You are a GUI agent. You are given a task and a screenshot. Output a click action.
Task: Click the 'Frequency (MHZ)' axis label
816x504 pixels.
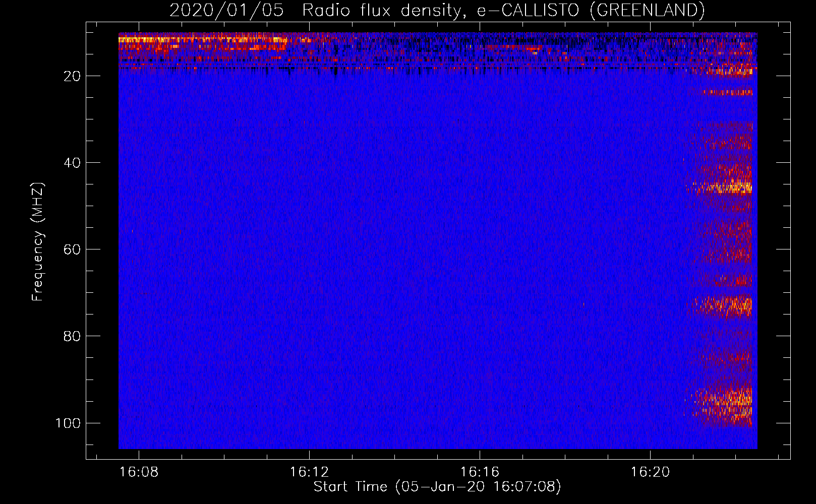pos(38,242)
